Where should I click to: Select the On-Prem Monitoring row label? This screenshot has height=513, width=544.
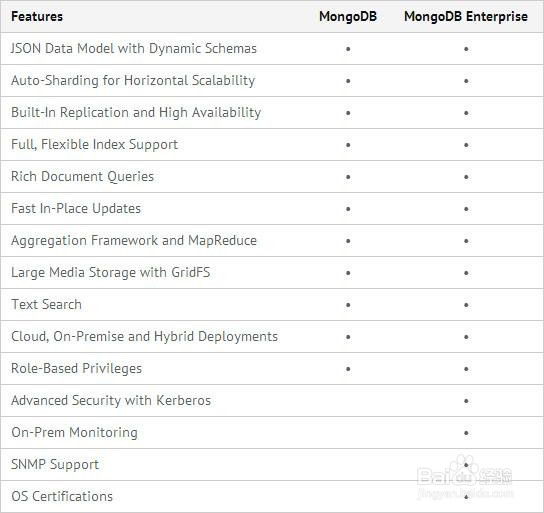[x=74, y=433]
